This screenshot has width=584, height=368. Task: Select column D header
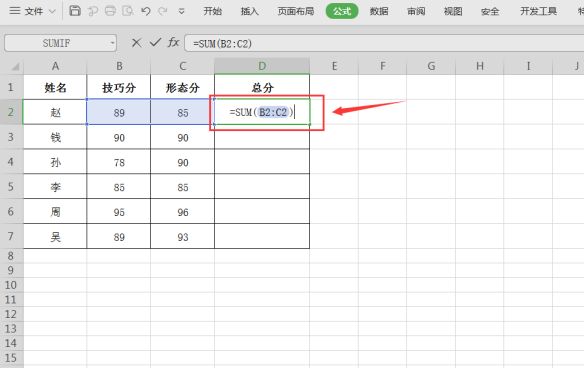tap(262, 66)
